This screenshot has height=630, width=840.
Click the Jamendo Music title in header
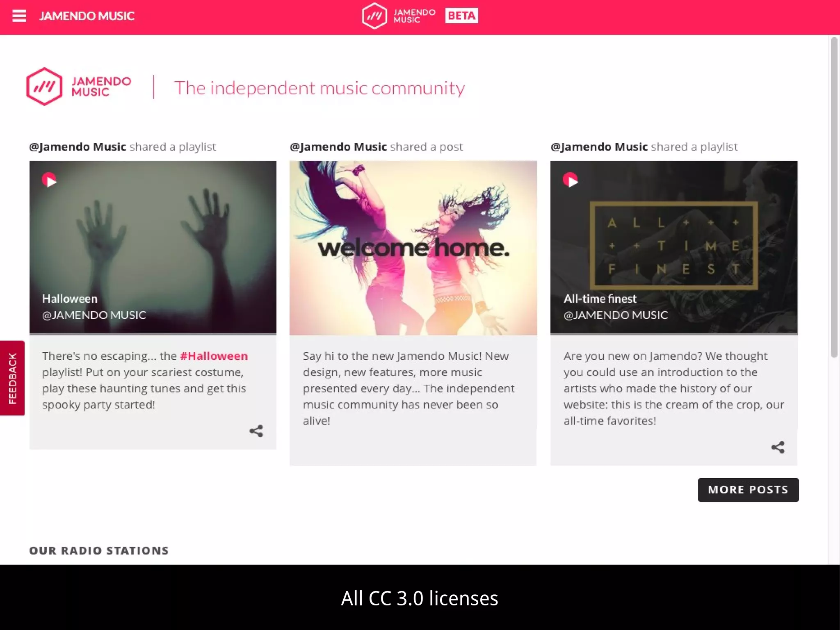tap(87, 16)
